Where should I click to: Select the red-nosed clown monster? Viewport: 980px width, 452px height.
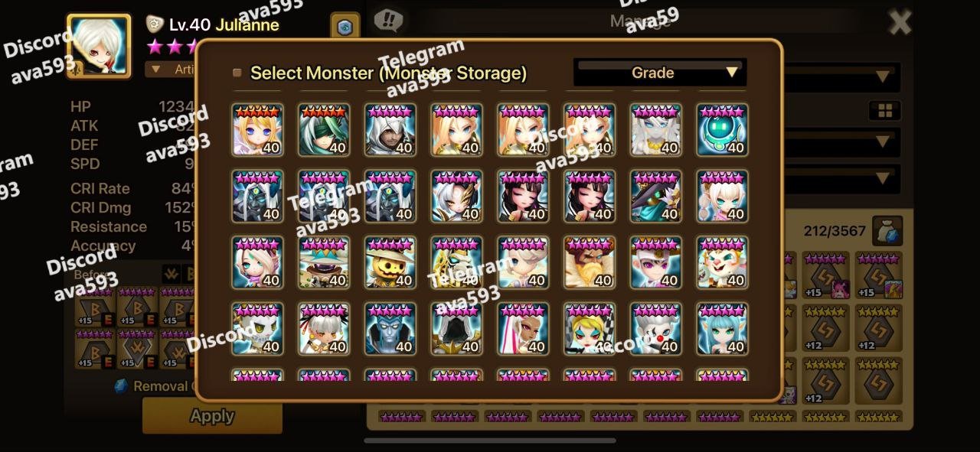tap(655, 329)
